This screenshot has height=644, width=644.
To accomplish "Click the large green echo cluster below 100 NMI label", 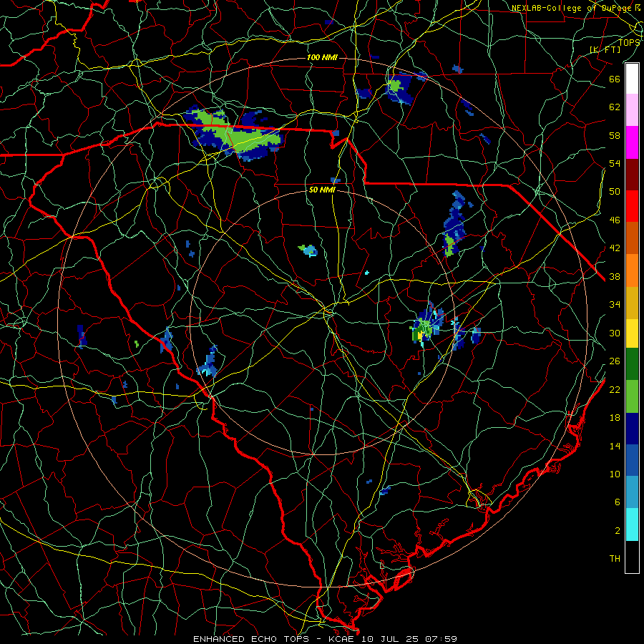I will 233,134.
